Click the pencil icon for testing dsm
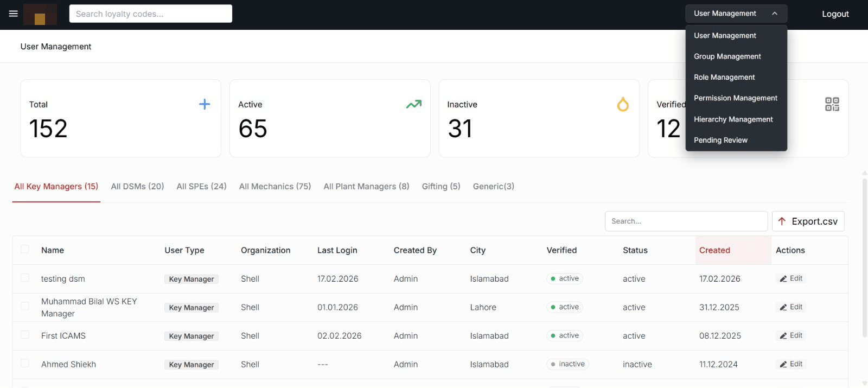Viewport: 868px width, 388px height. point(783,279)
